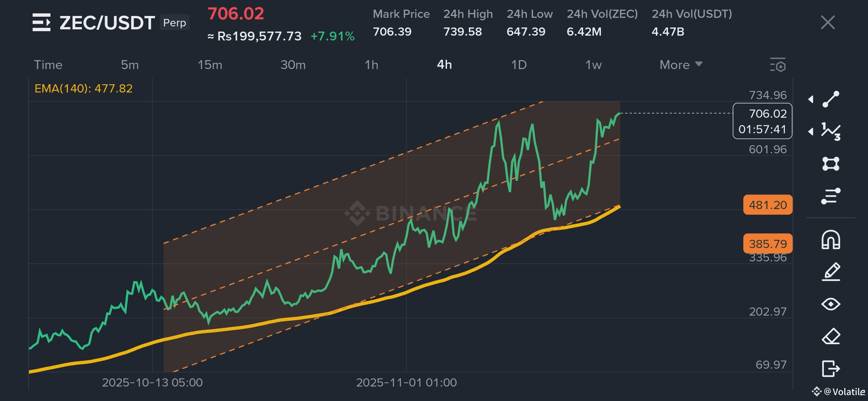The image size is (868, 401).
Task: Toggle drawings visibility with the eye icon
Action: pos(831,304)
